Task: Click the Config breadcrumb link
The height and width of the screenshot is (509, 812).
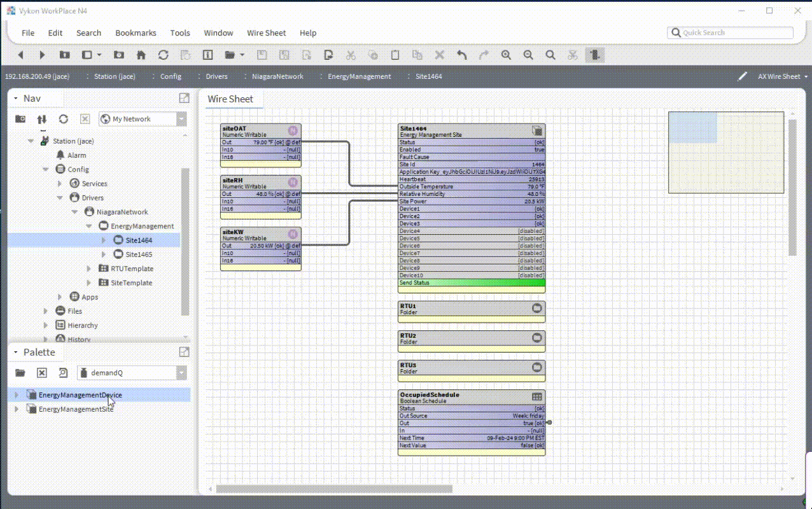Action: tap(171, 76)
